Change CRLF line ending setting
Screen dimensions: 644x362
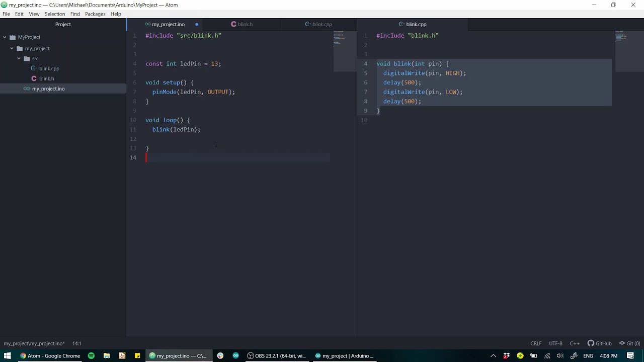click(536, 343)
